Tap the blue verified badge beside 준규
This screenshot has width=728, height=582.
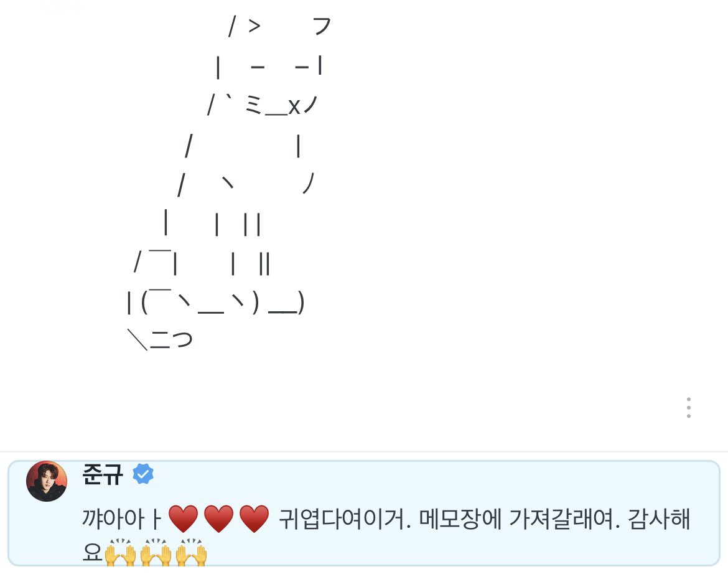[143, 474]
